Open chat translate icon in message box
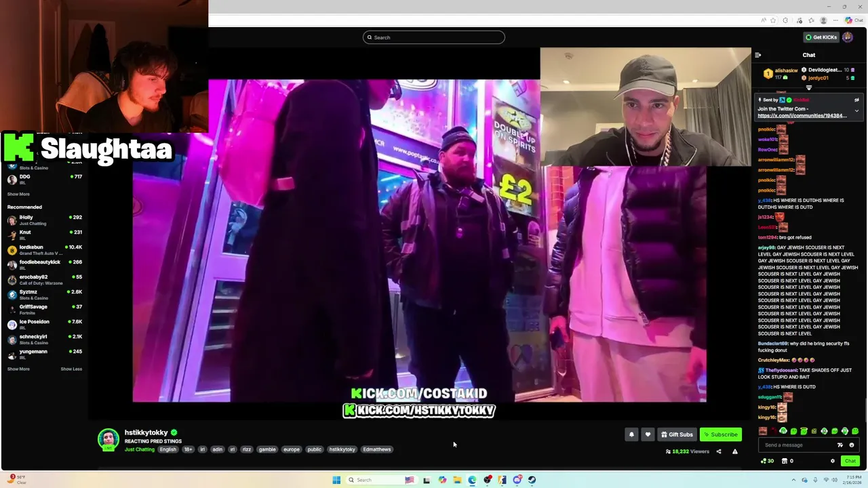 click(840, 445)
